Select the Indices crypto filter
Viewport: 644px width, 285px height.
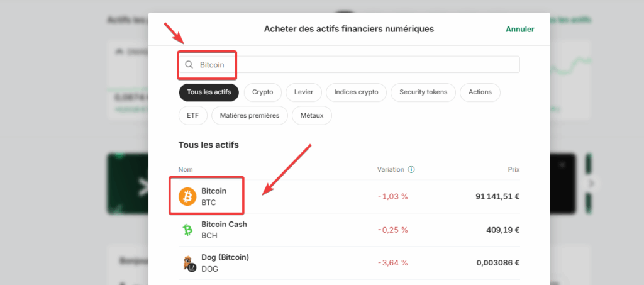tap(356, 92)
